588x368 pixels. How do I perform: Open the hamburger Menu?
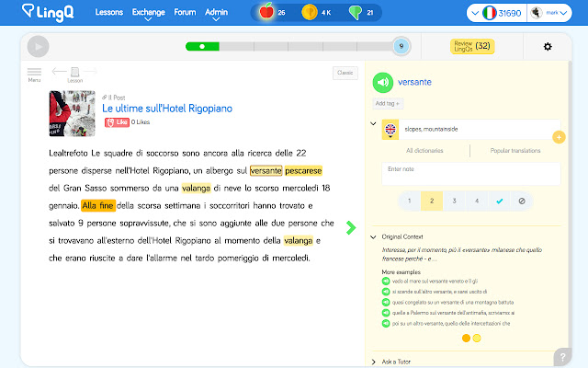[34, 75]
